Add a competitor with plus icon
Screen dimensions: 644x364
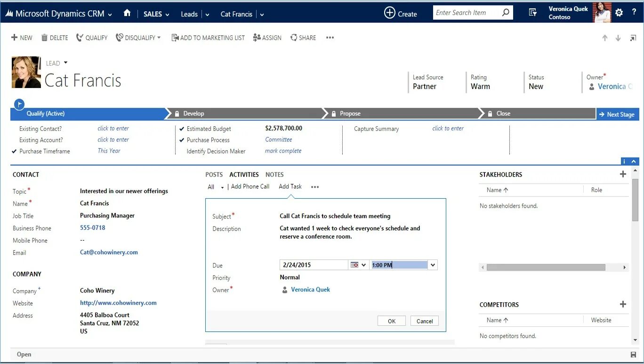pyautogui.click(x=623, y=304)
